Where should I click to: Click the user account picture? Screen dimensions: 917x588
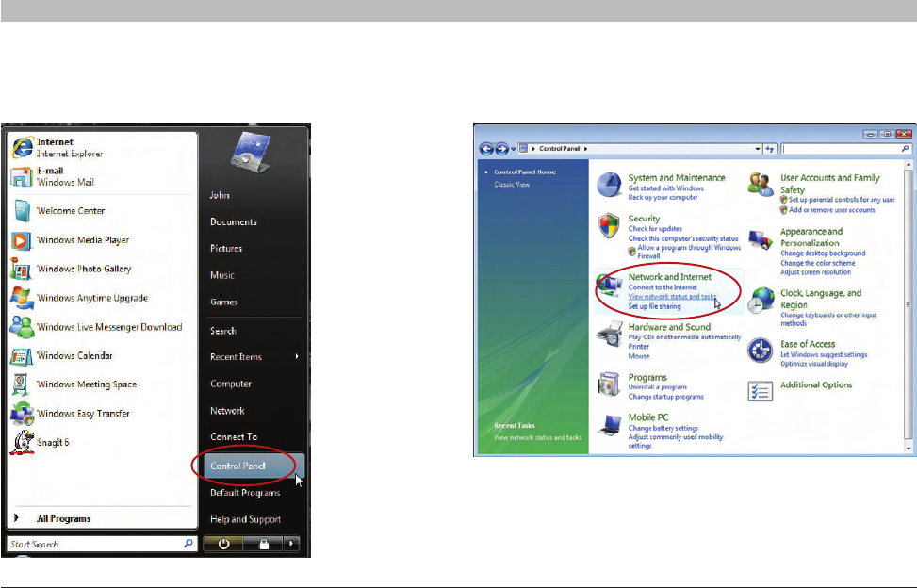[251, 152]
